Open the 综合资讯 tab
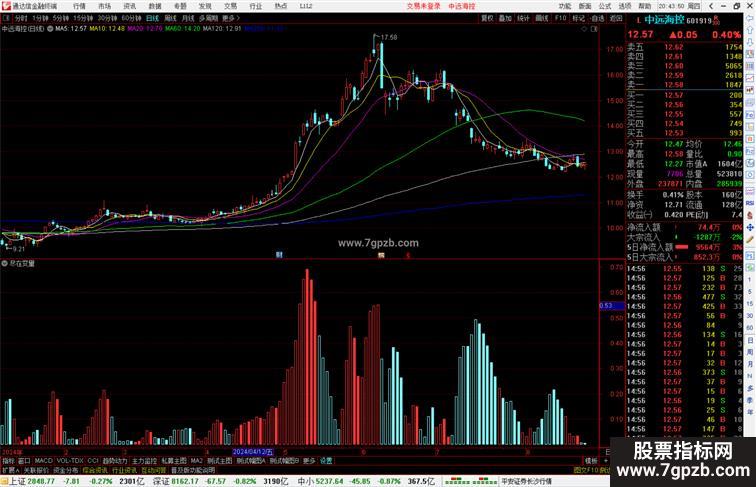This screenshot has width=756, height=487. coord(95,470)
